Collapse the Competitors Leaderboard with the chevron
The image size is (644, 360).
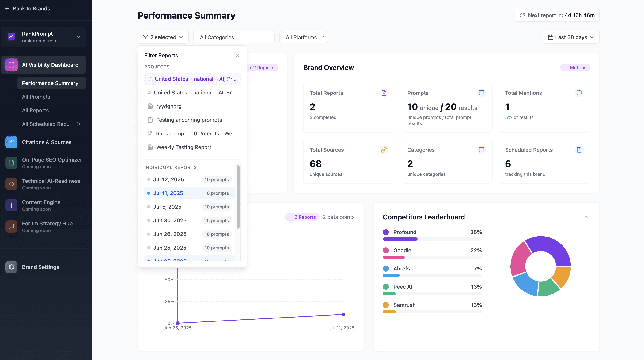[x=586, y=217]
